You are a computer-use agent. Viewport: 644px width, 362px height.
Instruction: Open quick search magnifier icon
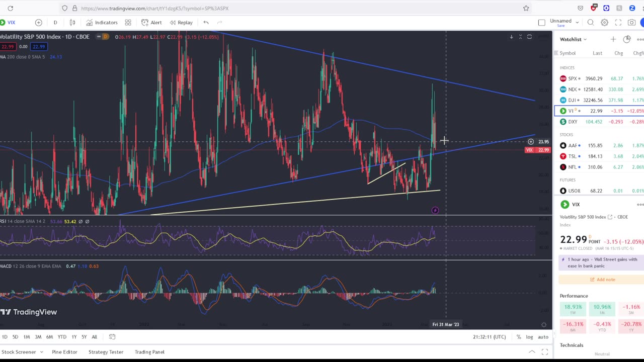[x=591, y=22]
